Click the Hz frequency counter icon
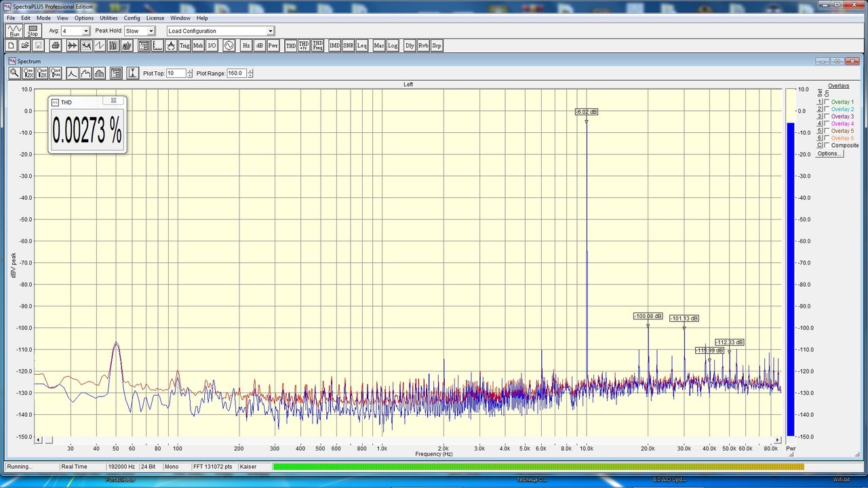Viewport: 868px width, 488px height. [x=246, y=45]
